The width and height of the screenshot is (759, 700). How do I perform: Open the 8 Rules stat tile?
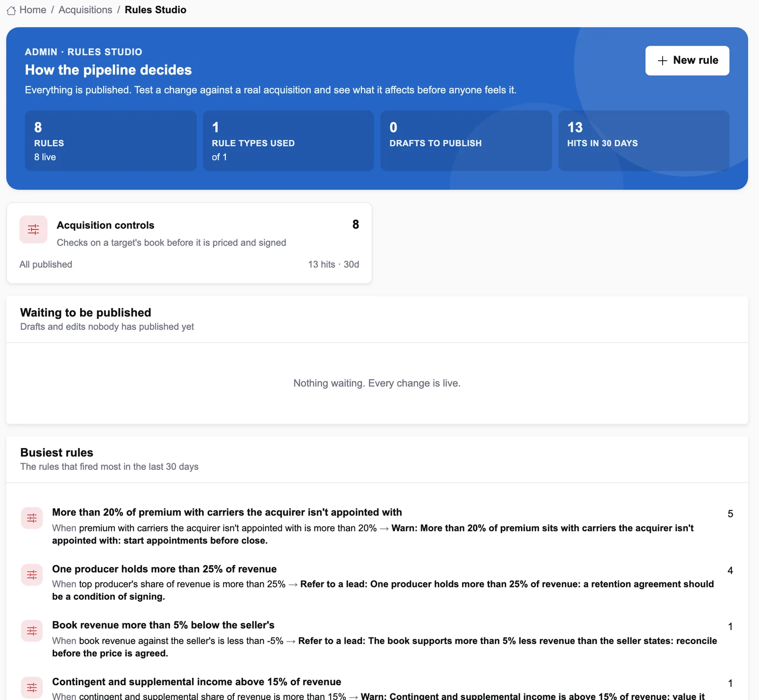111,141
